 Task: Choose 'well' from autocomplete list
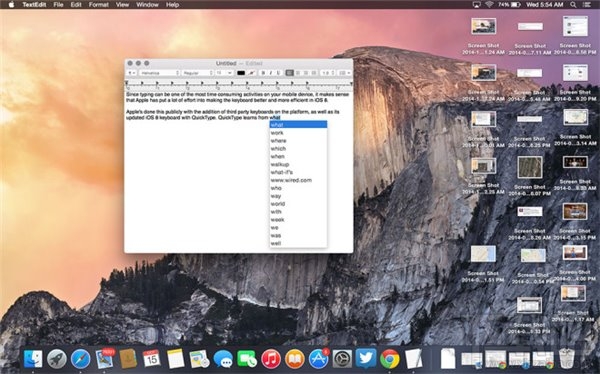pyautogui.click(x=298, y=243)
